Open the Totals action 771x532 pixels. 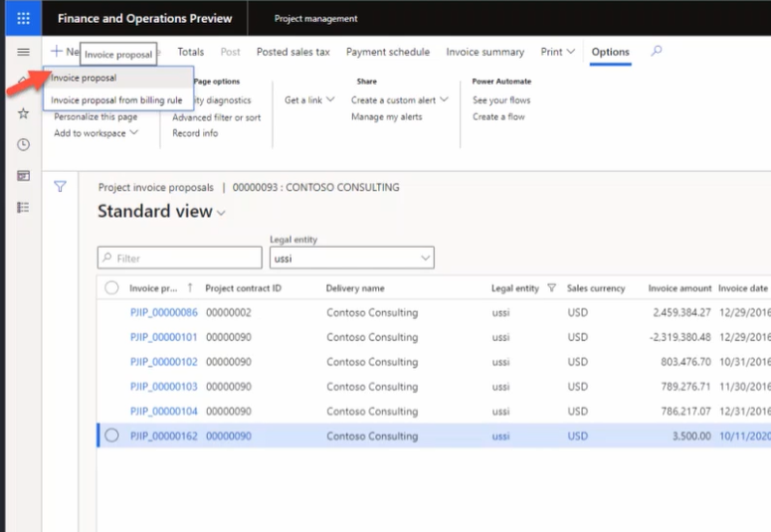tap(191, 52)
